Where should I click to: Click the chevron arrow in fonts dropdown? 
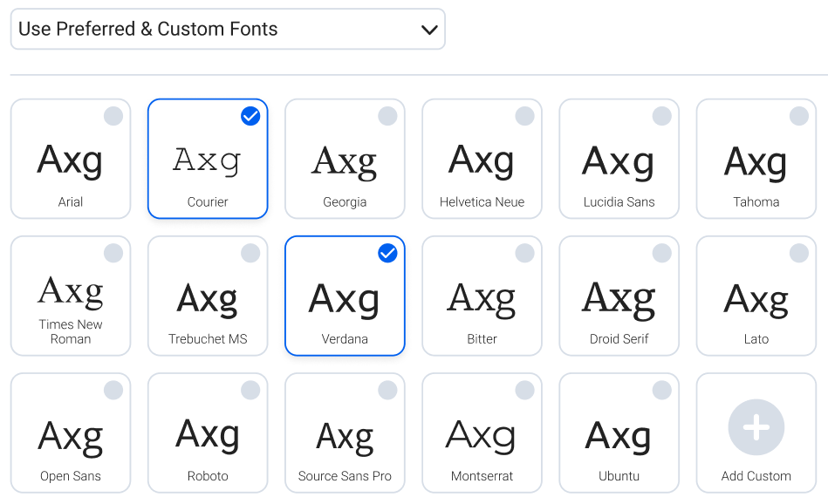pyautogui.click(x=429, y=30)
